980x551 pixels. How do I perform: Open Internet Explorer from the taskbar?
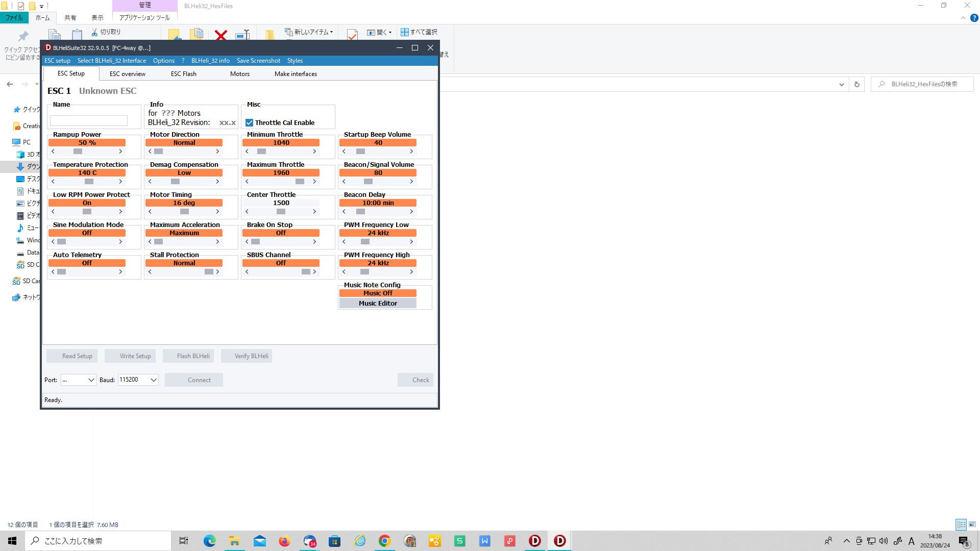pyautogui.click(x=360, y=541)
